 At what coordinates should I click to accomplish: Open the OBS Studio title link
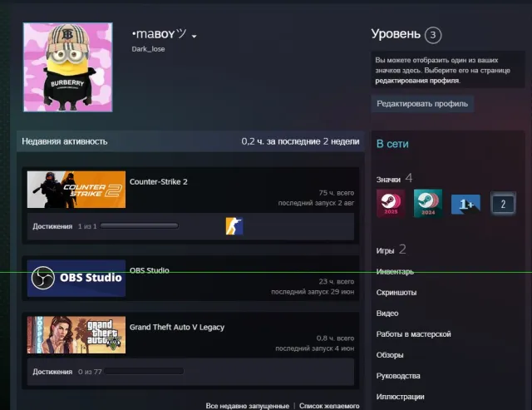point(150,270)
